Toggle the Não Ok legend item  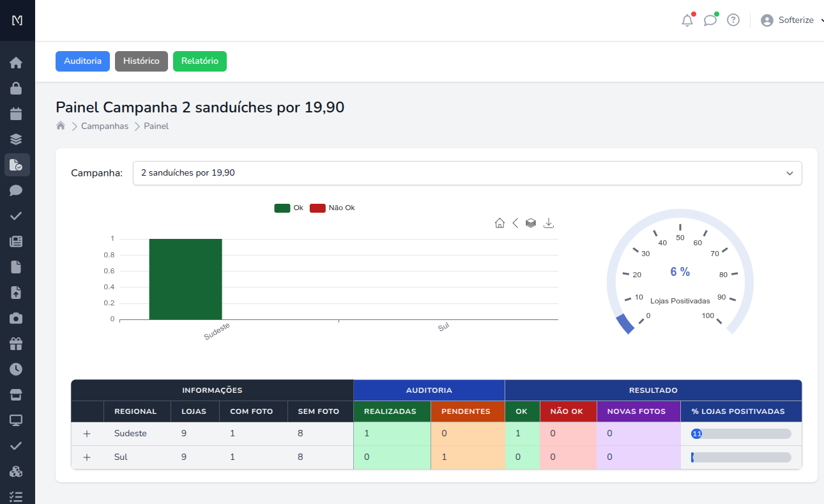[332, 208]
